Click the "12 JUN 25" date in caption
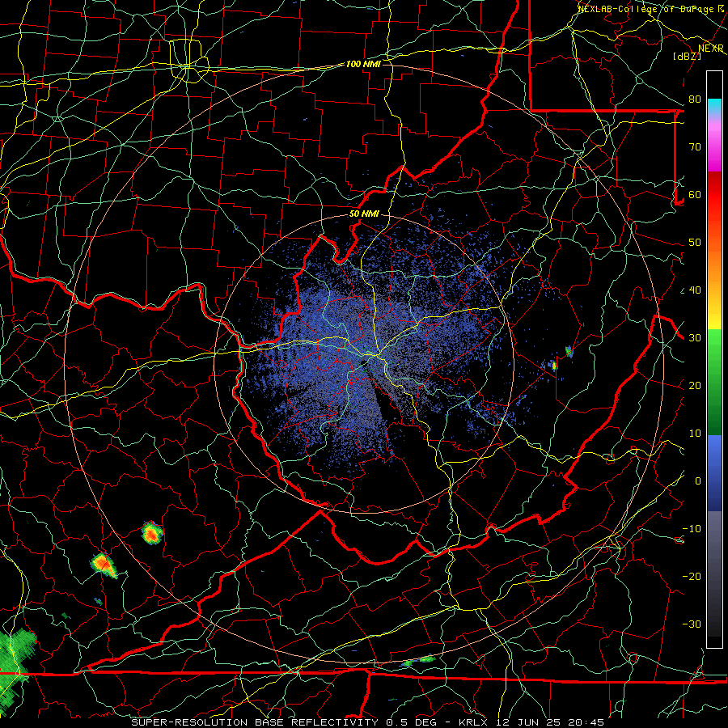 pos(527,722)
